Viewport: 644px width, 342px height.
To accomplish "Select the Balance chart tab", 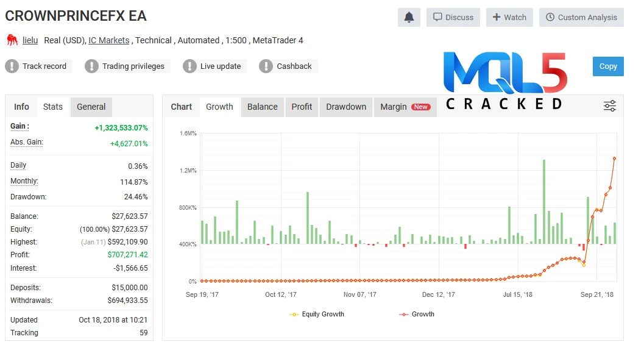I will (263, 107).
